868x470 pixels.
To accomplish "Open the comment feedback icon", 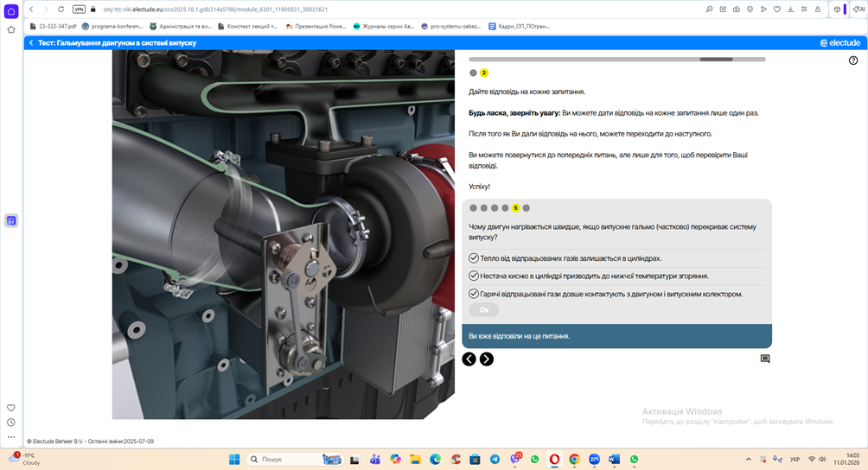I will tap(765, 359).
